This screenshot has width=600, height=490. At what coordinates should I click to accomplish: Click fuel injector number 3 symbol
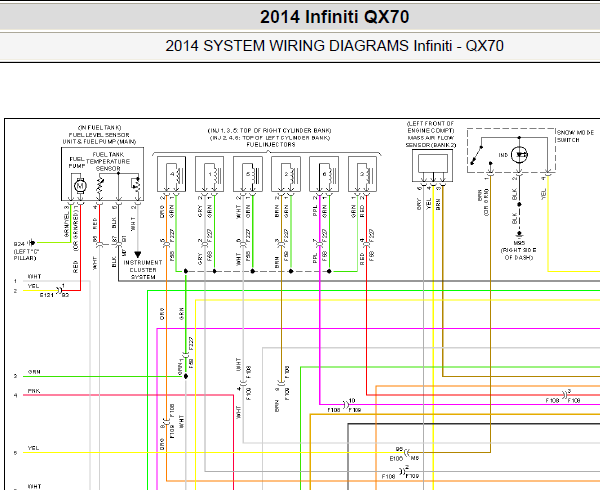tap(362, 174)
